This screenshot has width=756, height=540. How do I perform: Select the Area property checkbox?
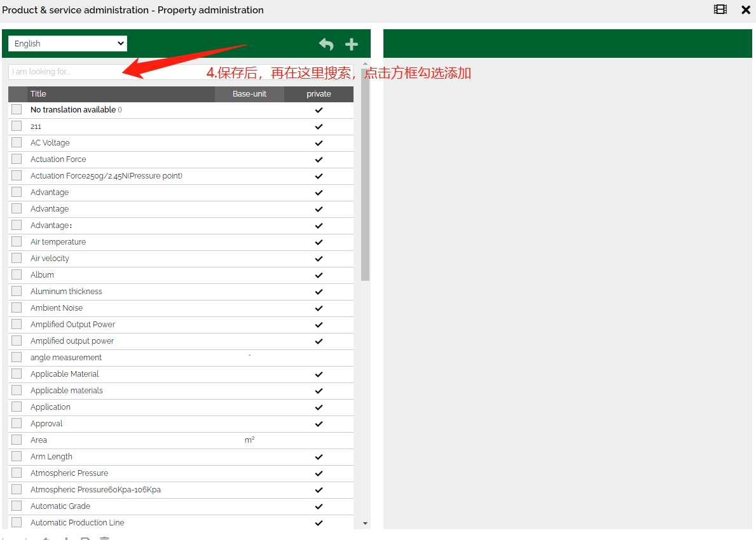(x=17, y=440)
